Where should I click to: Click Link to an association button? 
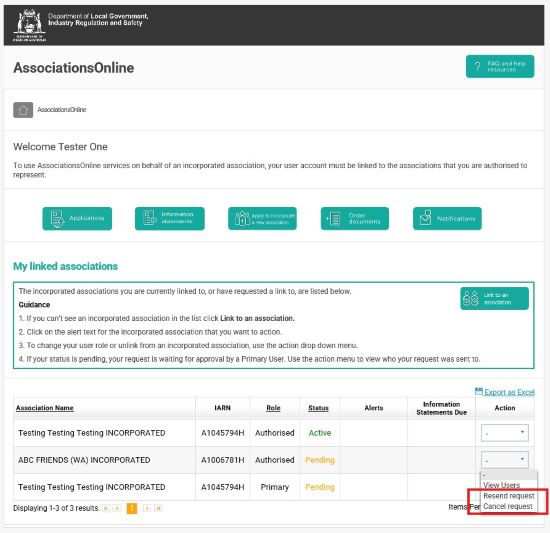(494, 298)
